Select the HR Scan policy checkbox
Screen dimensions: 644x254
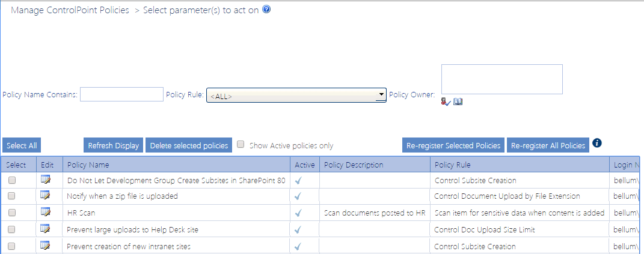(12, 213)
